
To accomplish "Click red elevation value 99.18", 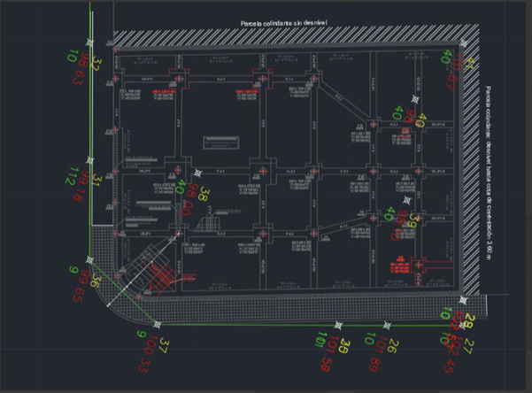I will click(81, 186).
